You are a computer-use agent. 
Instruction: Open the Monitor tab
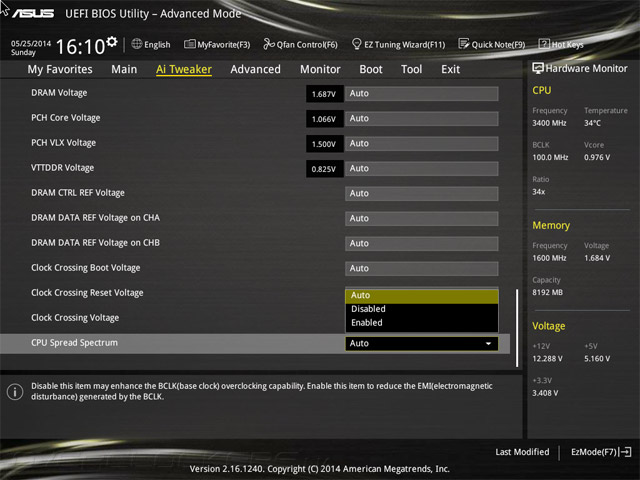coord(320,69)
